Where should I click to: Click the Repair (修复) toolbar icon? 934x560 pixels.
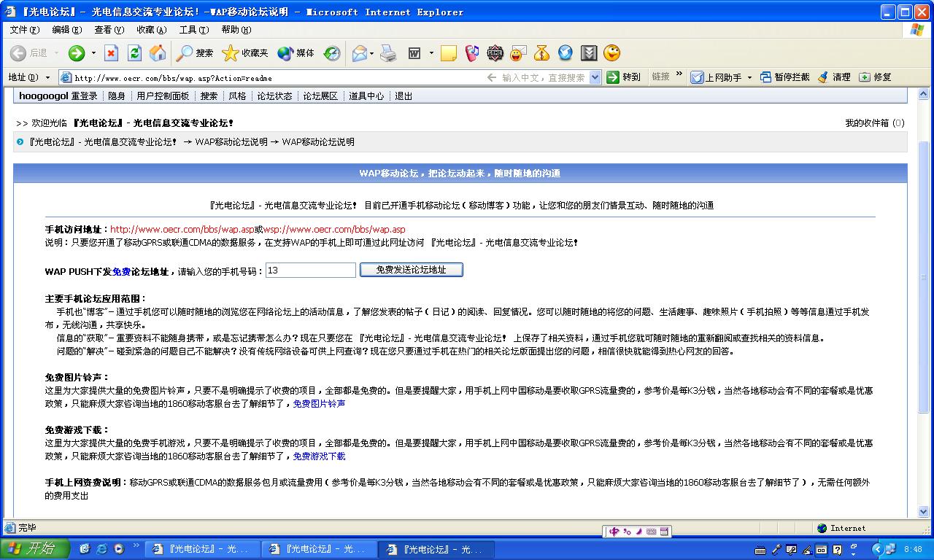pos(875,77)
